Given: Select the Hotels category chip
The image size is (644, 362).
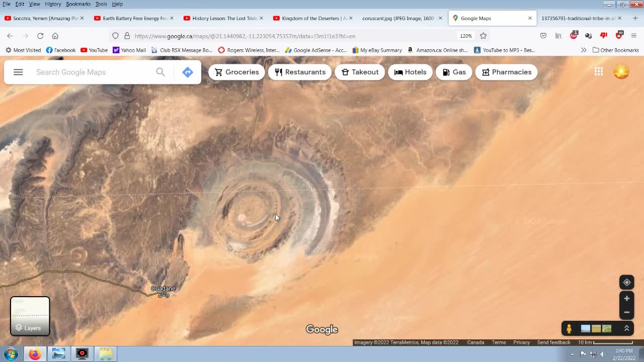Looking at the screenshot, I should coord(410,72).
